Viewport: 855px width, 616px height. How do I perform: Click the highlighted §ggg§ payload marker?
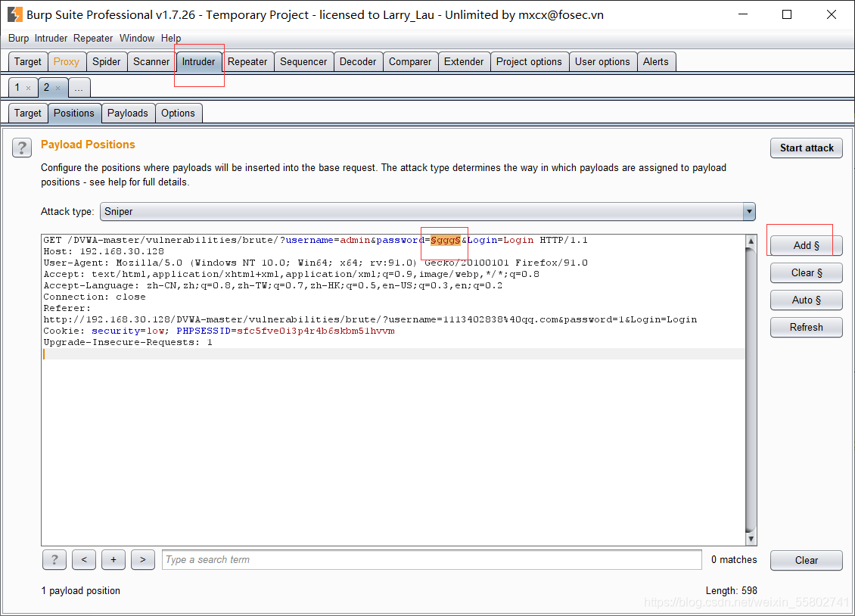(446, 241)
